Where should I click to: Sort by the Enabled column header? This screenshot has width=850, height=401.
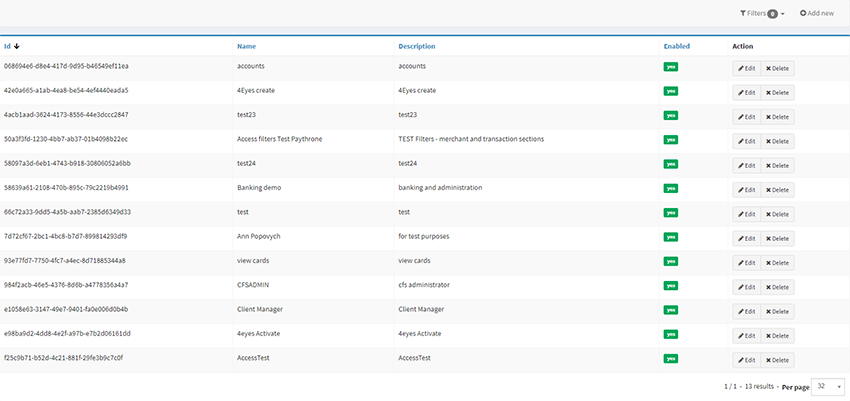pos(676,46)
